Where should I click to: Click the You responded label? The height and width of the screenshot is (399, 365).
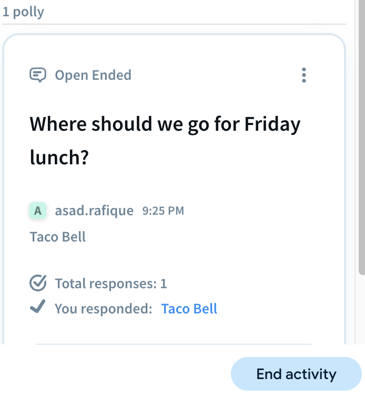click(x=103, y=309)
